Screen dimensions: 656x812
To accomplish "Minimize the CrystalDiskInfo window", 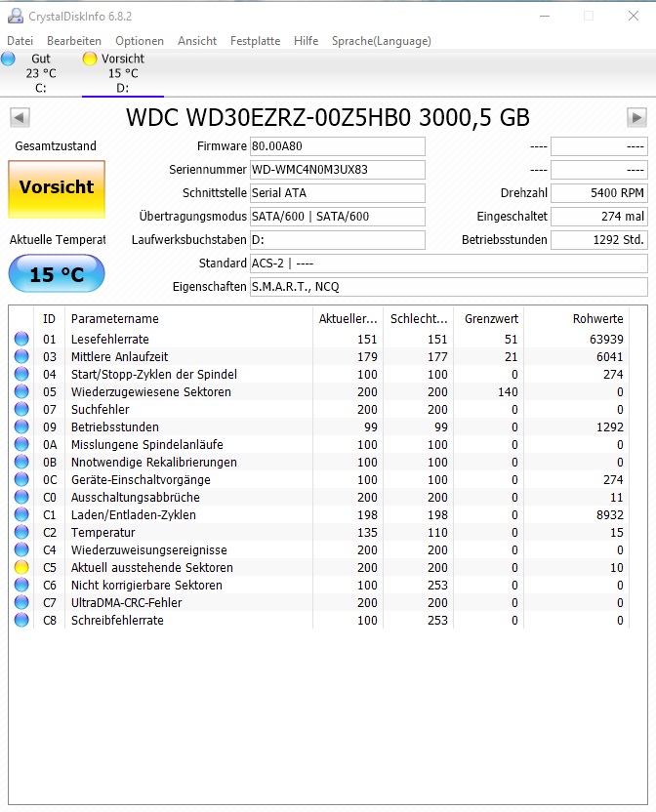I will tap(545, 16).
